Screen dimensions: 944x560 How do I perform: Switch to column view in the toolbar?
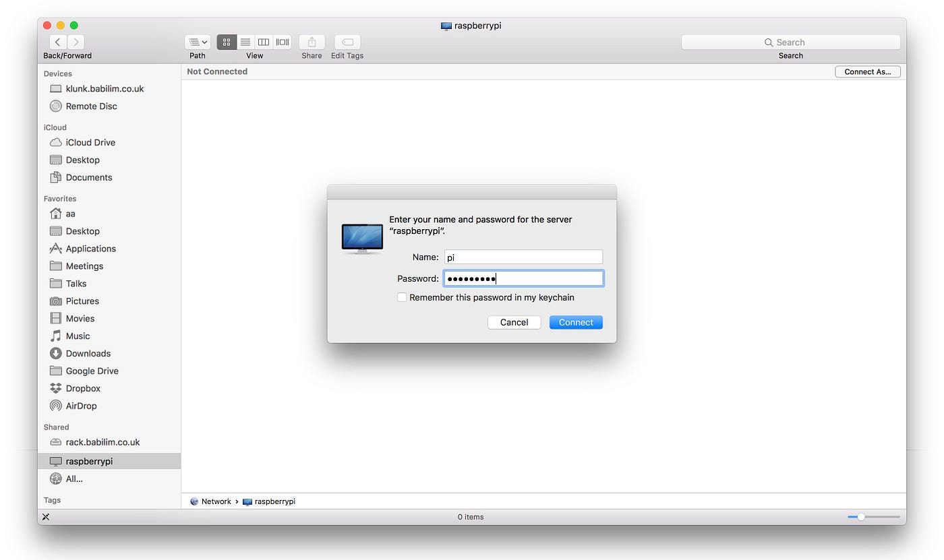pos(263,42)
